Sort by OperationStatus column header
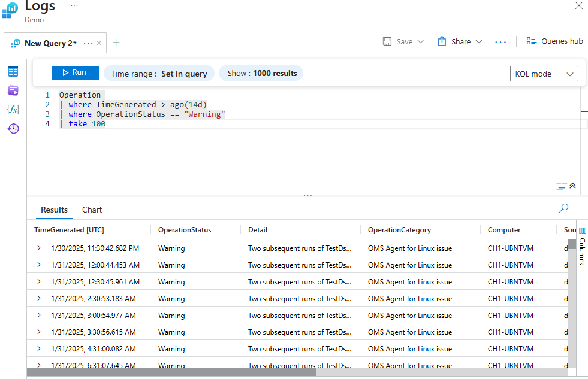 (185, 229)
